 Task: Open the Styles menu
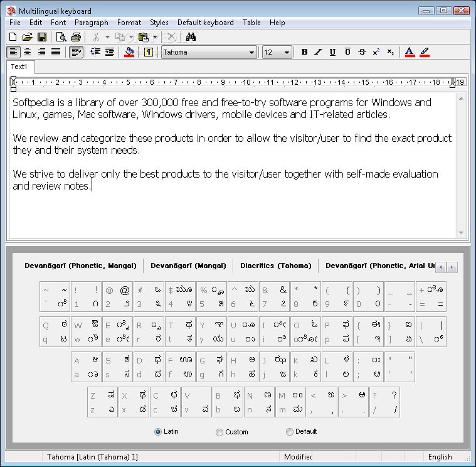(x=159, y=23)
